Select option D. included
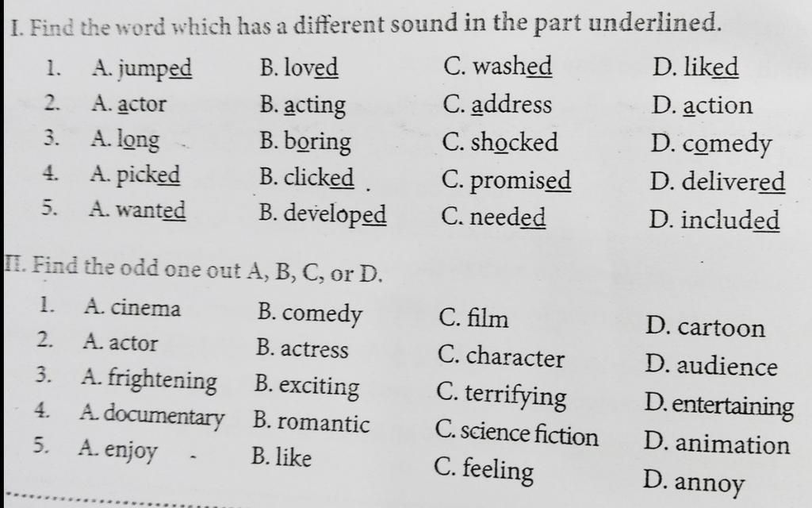 click(714, 220)
